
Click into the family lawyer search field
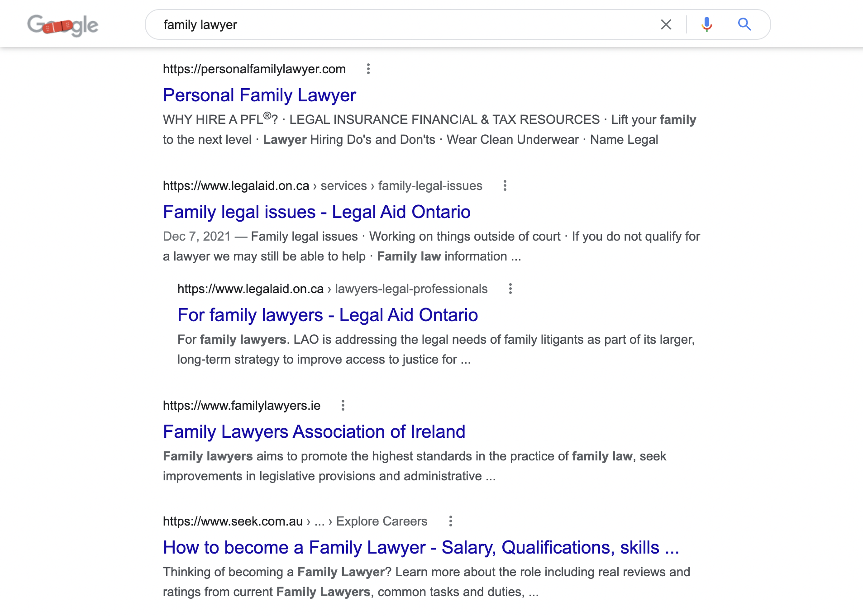click(x=407, y=24)
